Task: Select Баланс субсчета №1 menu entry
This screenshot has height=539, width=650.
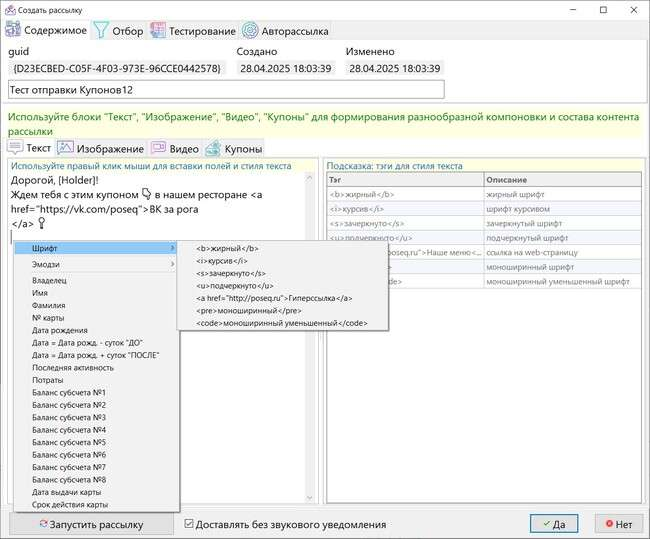Action: [x=69, y=392]
